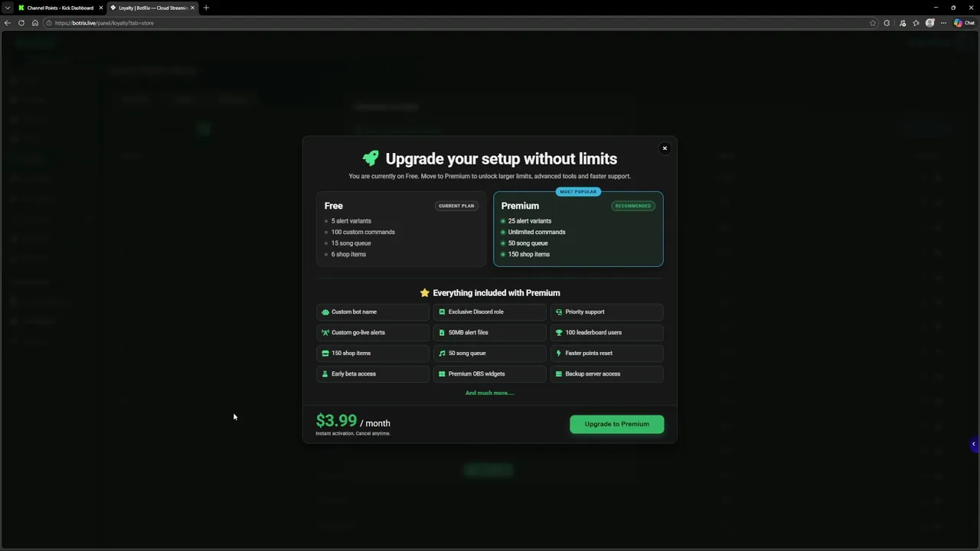Click the Upgrade to Premium button
The width and height of the screenshot is (980, 551).
pos(616,424)
